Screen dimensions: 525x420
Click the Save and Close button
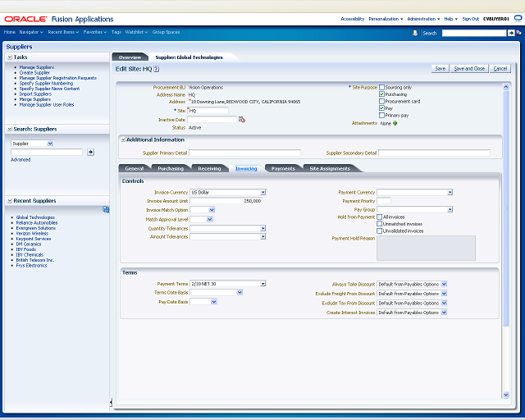pyautogui.click(x=469, y=69)
